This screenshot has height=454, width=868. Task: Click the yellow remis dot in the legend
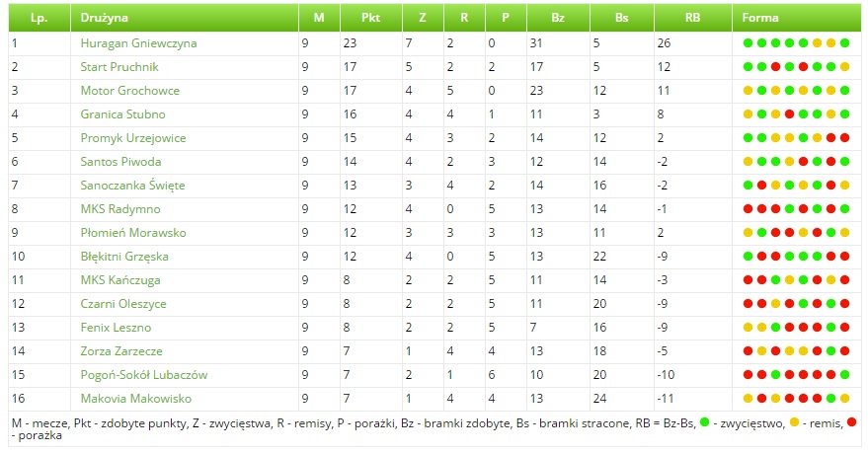[x=794, y=422]
